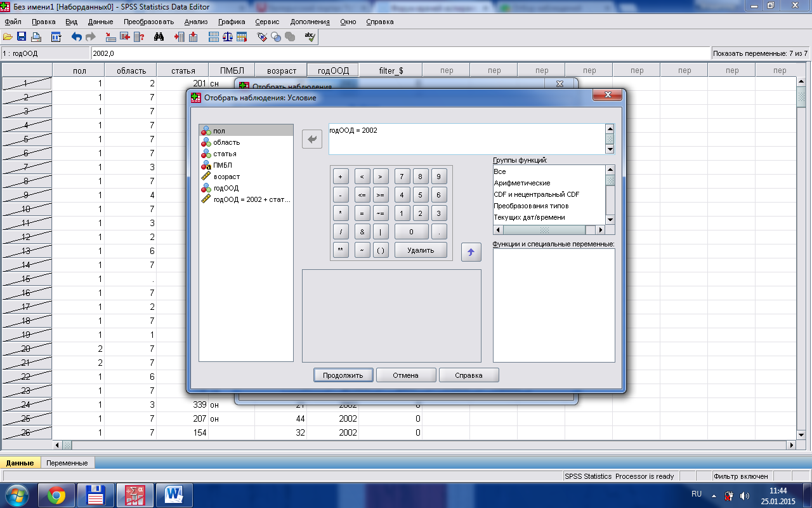The image size is (812, 508).
Task: Switch to the Переменные tab
Action: click(x=67, y=463)
